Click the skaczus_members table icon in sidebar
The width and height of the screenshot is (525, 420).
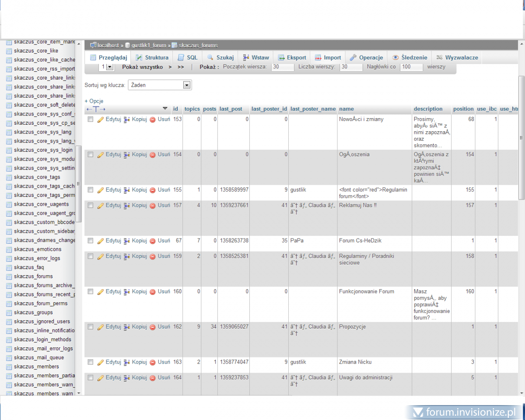(x=9, y=367)
